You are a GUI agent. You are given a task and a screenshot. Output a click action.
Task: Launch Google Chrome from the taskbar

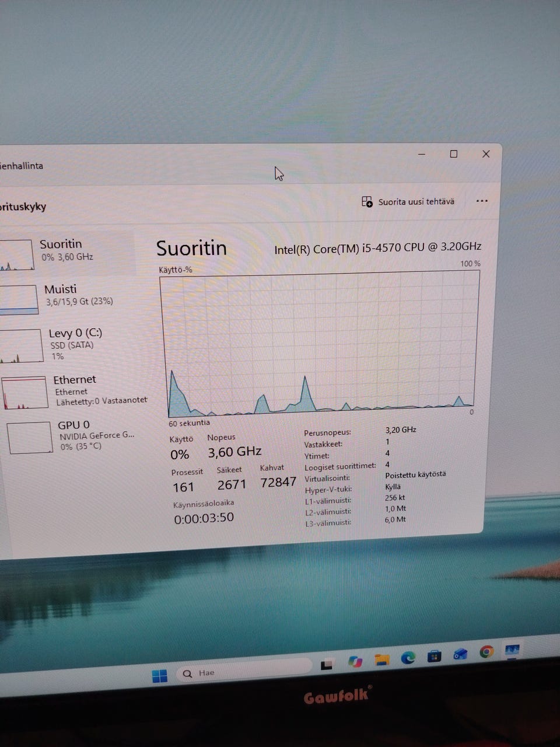(487, 652)
